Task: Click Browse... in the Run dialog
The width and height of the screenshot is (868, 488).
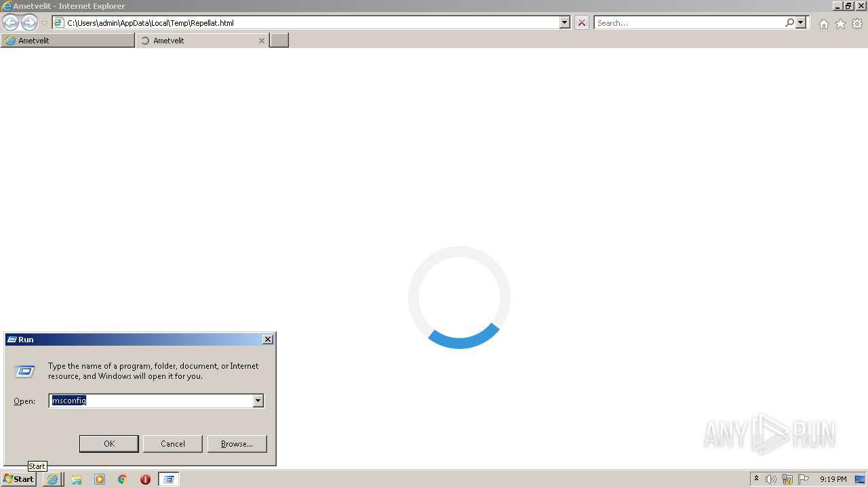Action: pyautogui.click(x=237, y=444)
